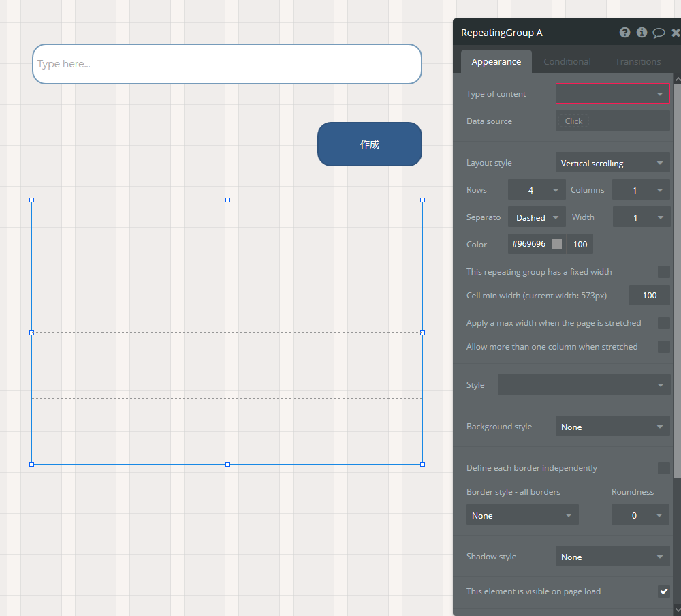681x616 pixels.
Task: Switch to the Transitions tab
Action: tap(637, 61)
